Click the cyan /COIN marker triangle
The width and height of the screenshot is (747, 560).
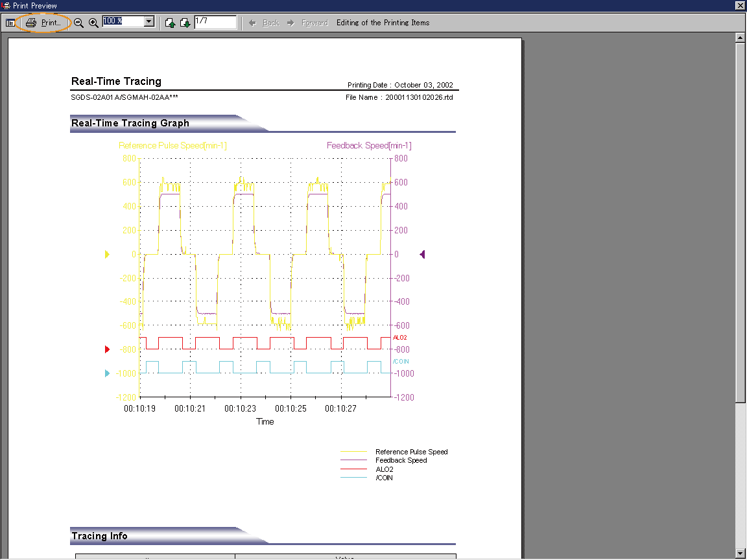click(x=108, y=373)
